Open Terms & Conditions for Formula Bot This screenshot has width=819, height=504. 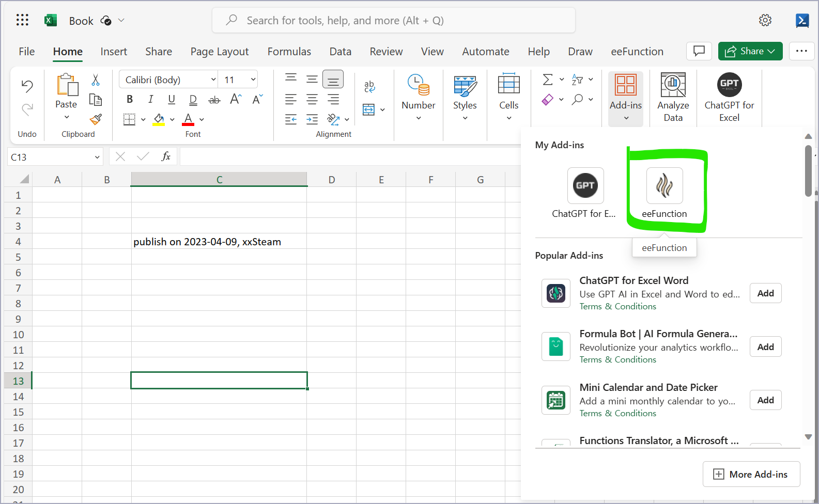pyautogui.click(x=618, y=359)
